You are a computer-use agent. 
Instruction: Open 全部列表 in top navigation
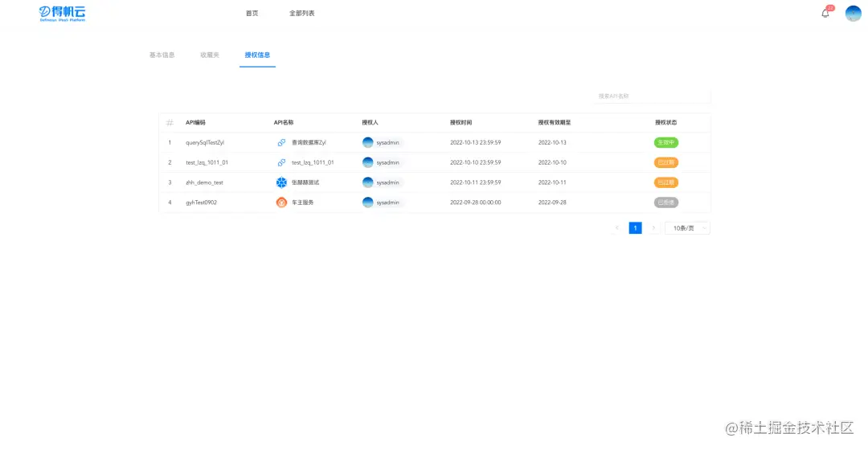click(301, 14)
